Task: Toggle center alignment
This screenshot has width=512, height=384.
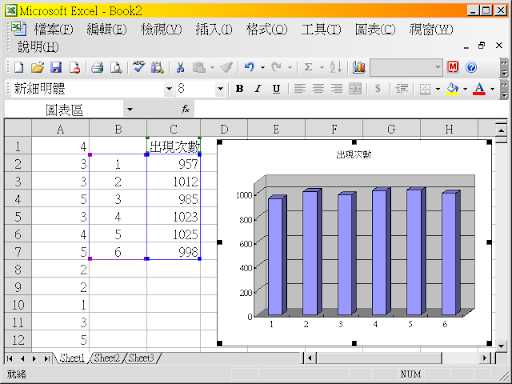Action: pyautogui.click(x=318, y=89)
